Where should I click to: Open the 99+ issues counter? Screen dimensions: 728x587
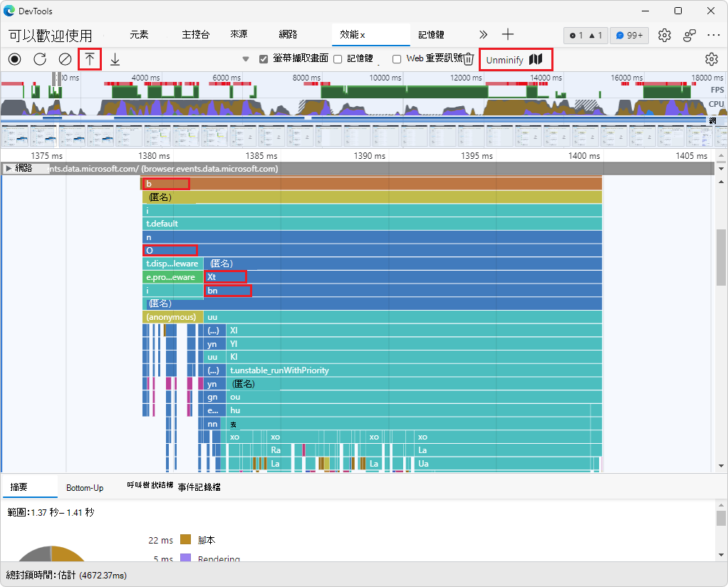pos(629,36)
